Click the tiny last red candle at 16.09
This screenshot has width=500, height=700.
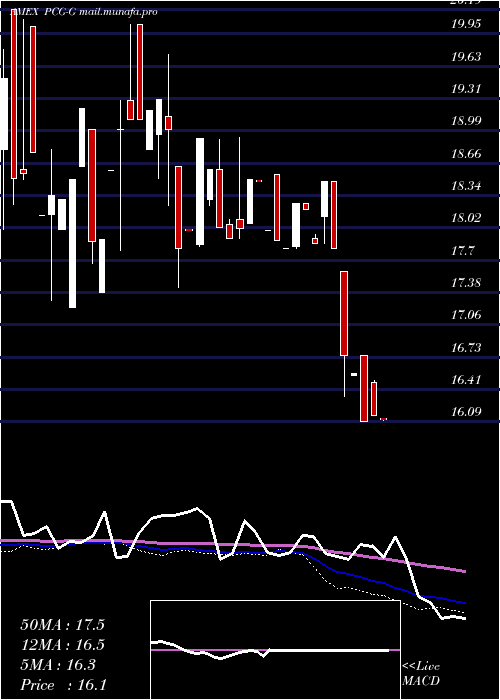383,419
